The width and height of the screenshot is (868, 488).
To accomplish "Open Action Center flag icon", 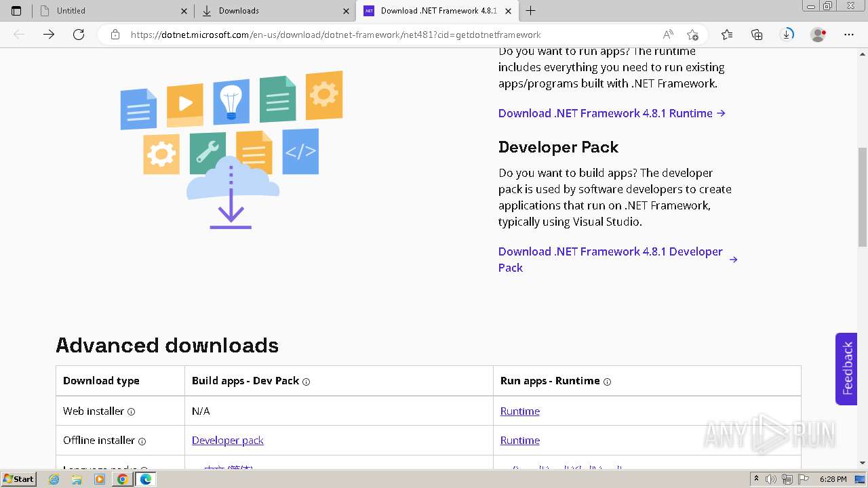I will [x=802, y=479].
